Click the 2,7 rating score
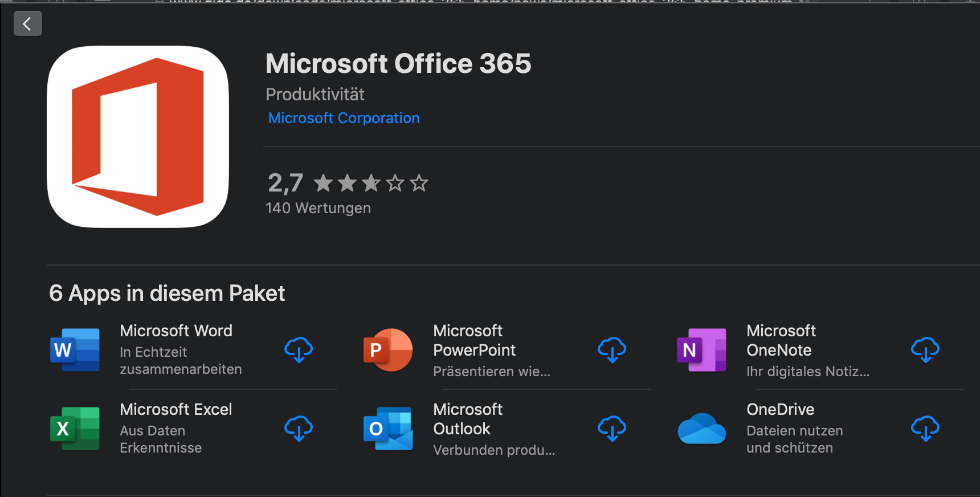Image resolution: width=980 pixels, height=497 pixels. point(285,183)
